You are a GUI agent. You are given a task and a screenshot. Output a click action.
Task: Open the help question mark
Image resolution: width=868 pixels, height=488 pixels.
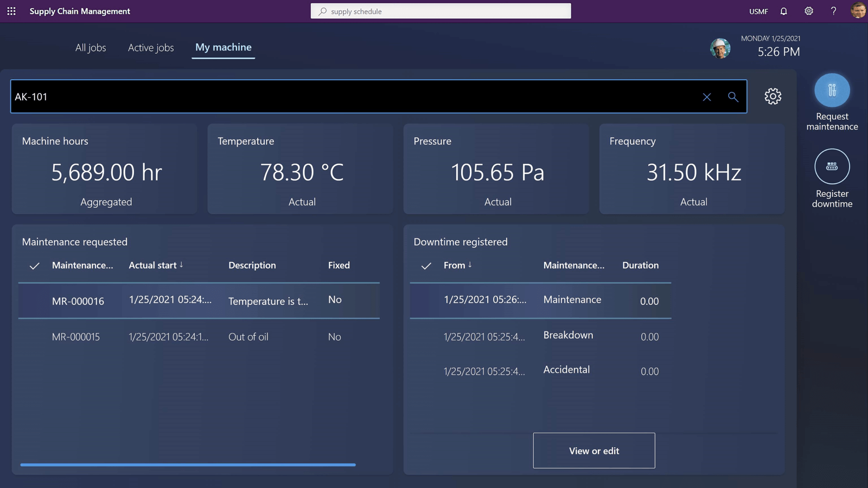(833, 11)
